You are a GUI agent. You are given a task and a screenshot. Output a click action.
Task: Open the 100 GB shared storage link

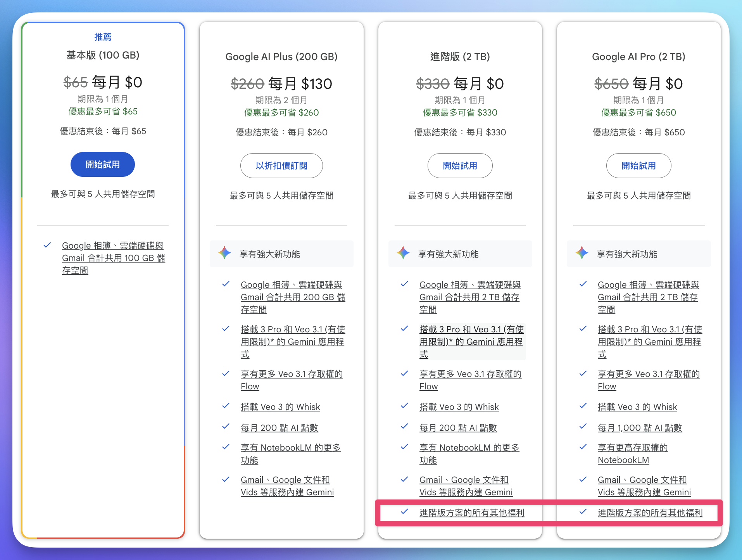[113, 258]
